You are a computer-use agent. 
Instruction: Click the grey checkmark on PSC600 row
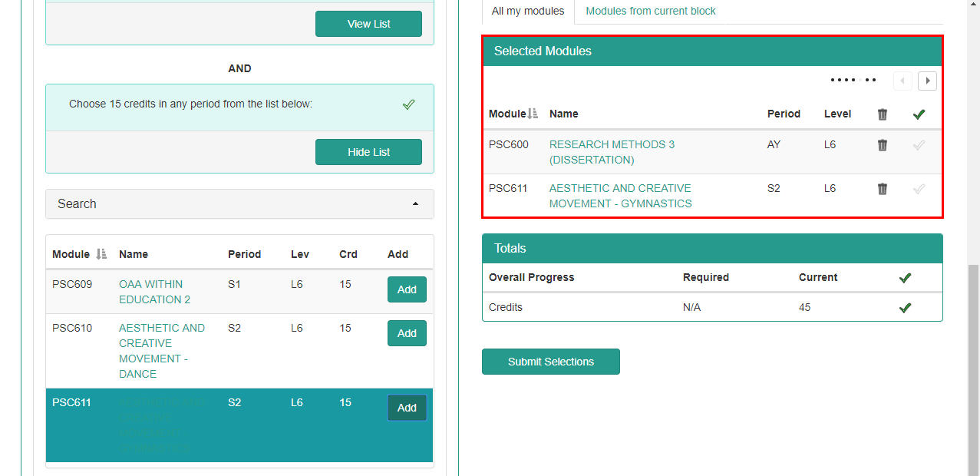[919, 144]
